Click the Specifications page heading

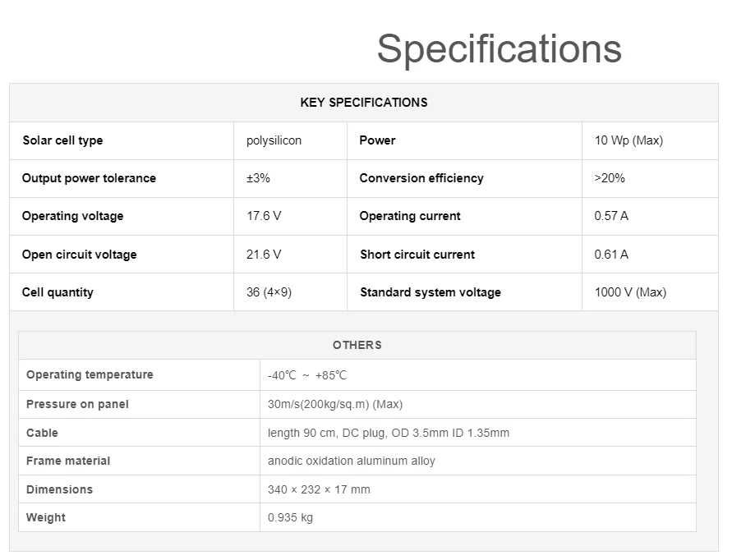[x=499, y=48]
